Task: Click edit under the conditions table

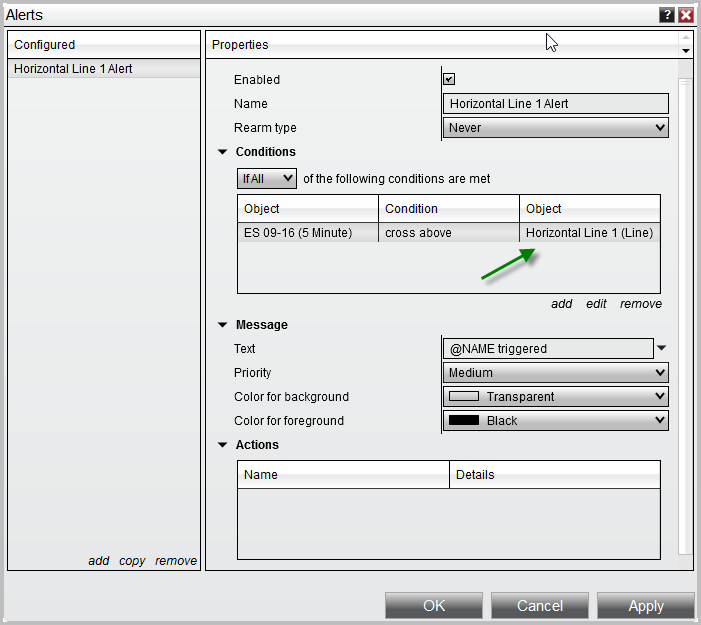Action: click(x=596, y=304)
